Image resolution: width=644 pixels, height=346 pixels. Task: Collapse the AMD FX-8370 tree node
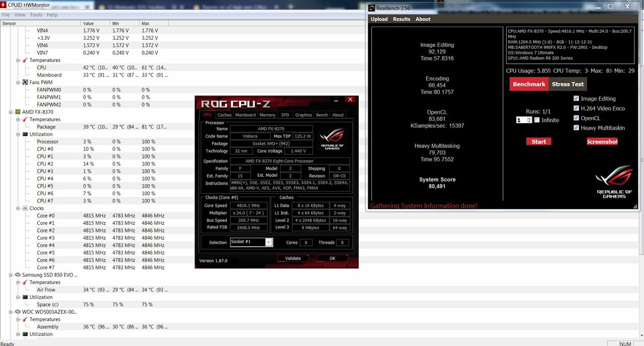pos(11,112)
